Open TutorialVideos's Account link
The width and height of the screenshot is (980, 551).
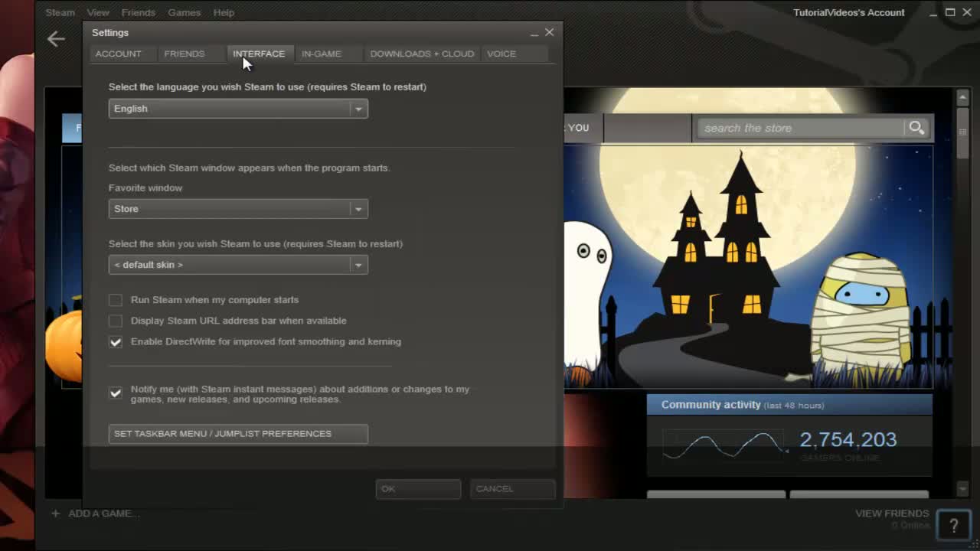tap(849, 12)
